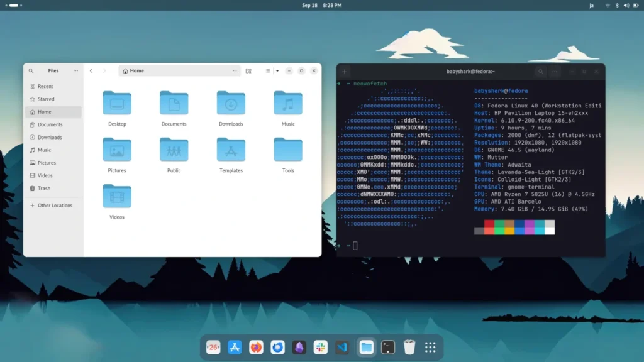
Task: Open Videos from the Files sidebar
Action: (x=53, y=175)
